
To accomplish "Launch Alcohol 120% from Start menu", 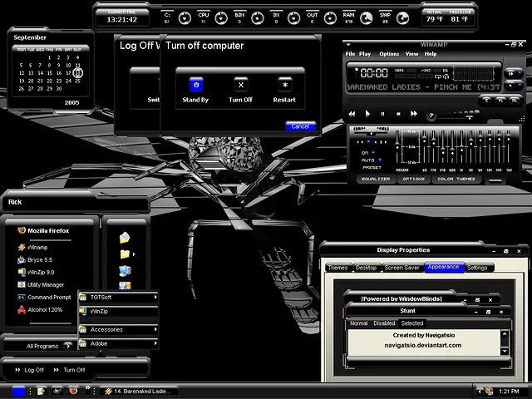I will pyautogui.click(x=44, y=310).
